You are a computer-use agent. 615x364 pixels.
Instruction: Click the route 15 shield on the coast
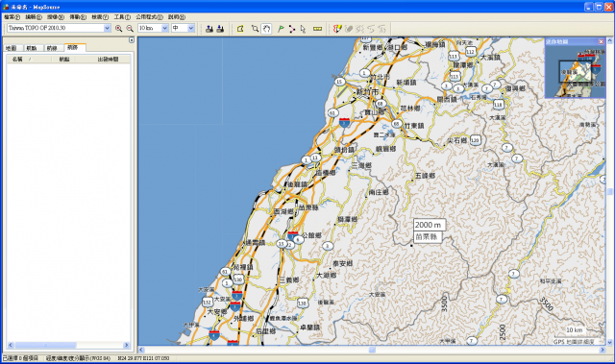point(339,82)
